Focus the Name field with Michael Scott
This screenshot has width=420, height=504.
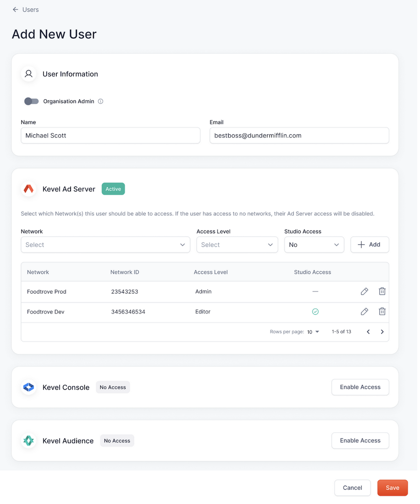pos(111,135)
